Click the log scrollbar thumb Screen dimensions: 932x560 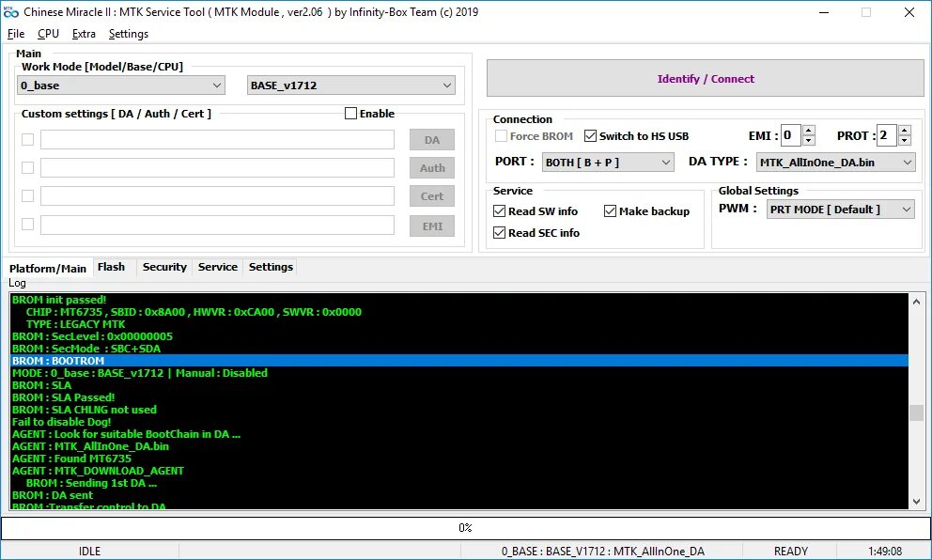click(917, 412)
